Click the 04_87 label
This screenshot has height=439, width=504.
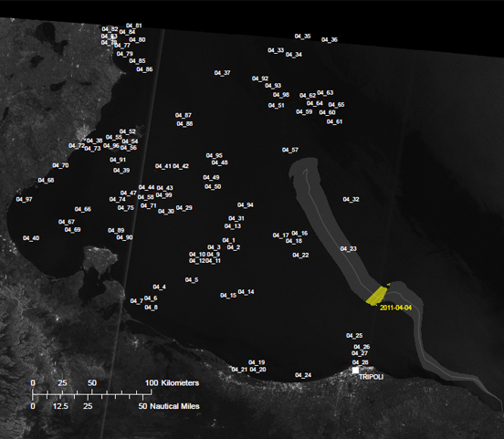(x=184, y=115)
